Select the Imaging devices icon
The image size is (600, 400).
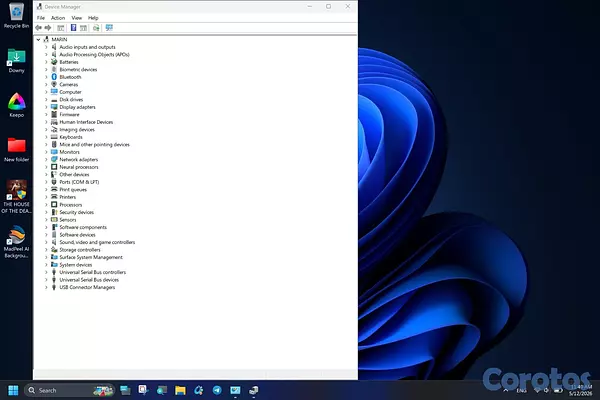[54, 129]
